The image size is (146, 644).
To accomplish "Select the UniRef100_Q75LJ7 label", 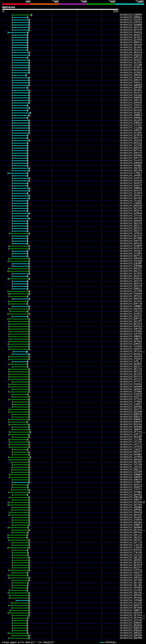I will pyautogui.click(x=131, y=361).
